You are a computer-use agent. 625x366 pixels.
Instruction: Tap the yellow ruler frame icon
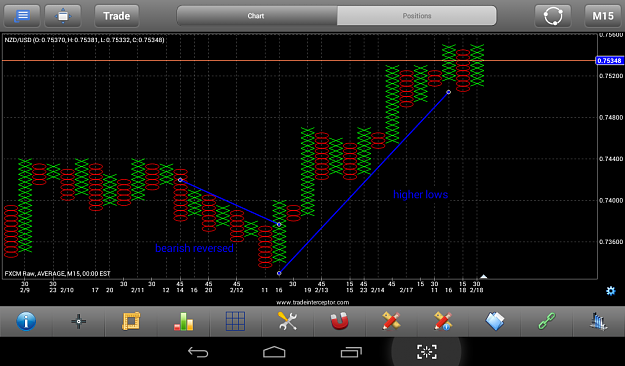tap(131, 321)
